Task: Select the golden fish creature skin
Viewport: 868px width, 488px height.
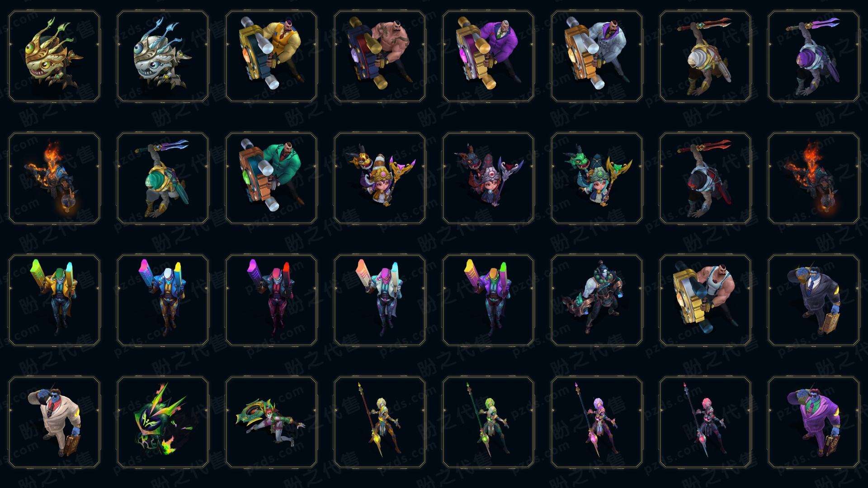Action: [54, 56]
